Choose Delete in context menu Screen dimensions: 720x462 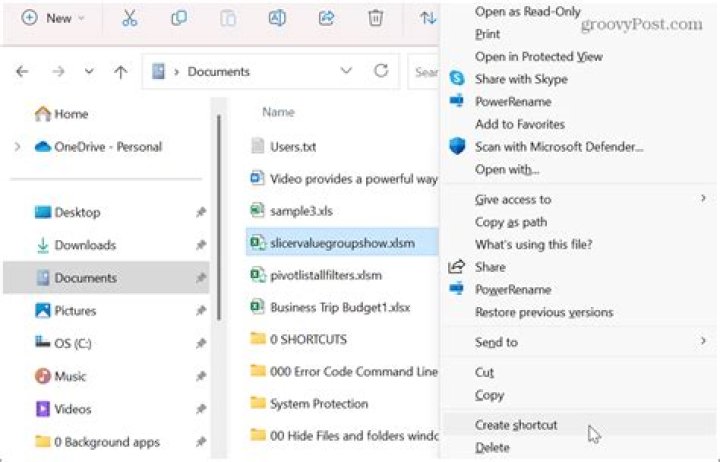click(x=492, y=447)
